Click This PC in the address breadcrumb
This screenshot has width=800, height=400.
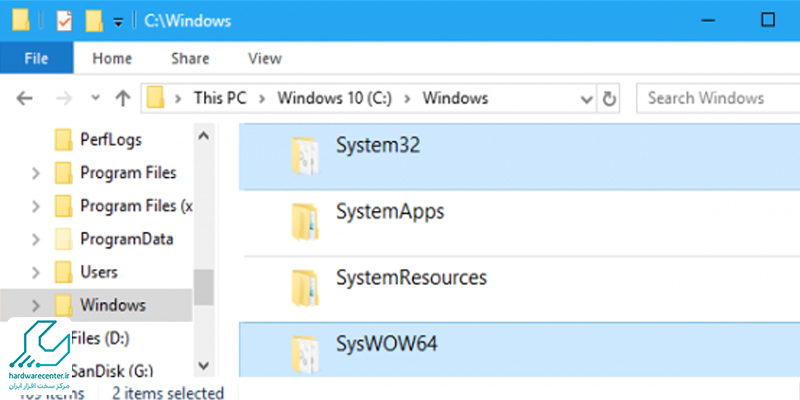[x=220, y=98]
